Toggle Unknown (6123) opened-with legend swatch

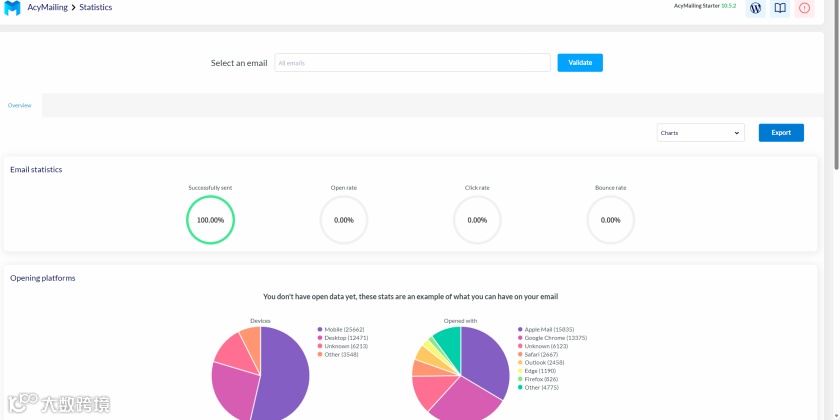point(520,346)
